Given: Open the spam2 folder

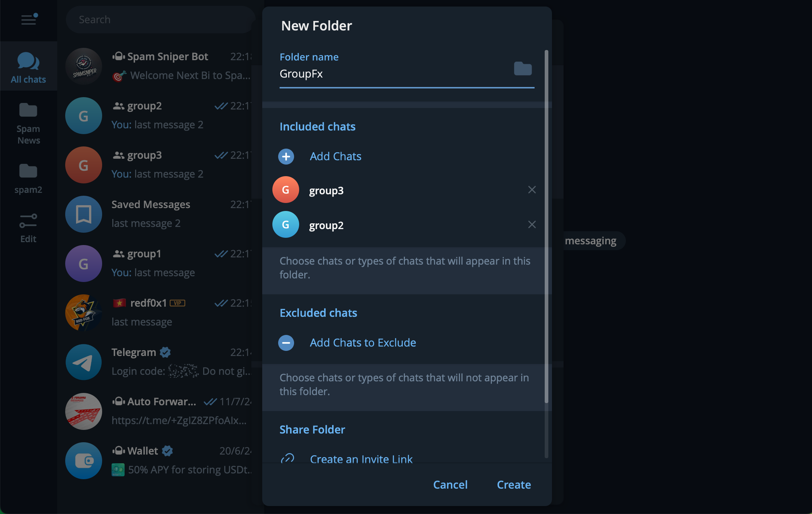Looking at the screenshot, I should click(x=28, y=178).
